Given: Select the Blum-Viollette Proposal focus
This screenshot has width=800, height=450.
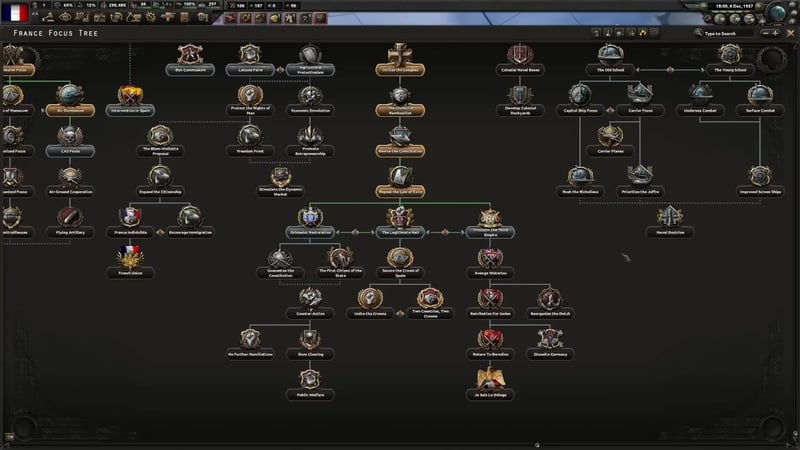Looking at the screenshot, I should 160,141.
